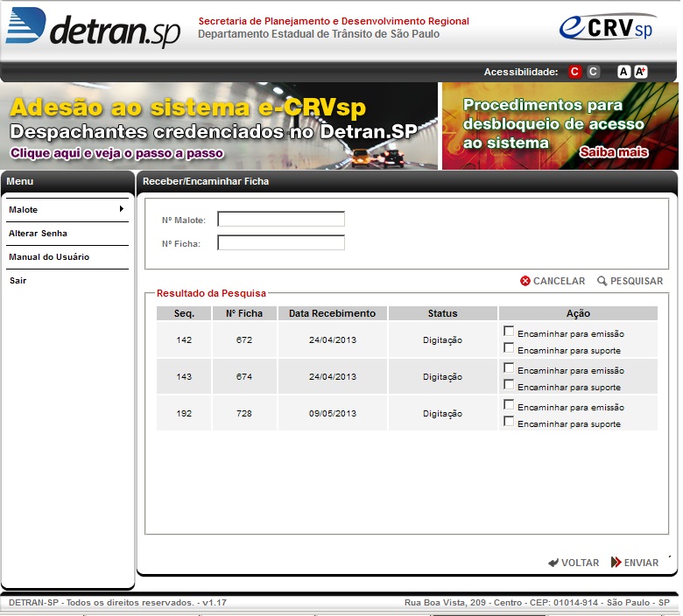Check Encaminhar para suporte for ficha 672
Image resolution: width=683 pixels, height=616 pixels.
[x=509, y=347]
